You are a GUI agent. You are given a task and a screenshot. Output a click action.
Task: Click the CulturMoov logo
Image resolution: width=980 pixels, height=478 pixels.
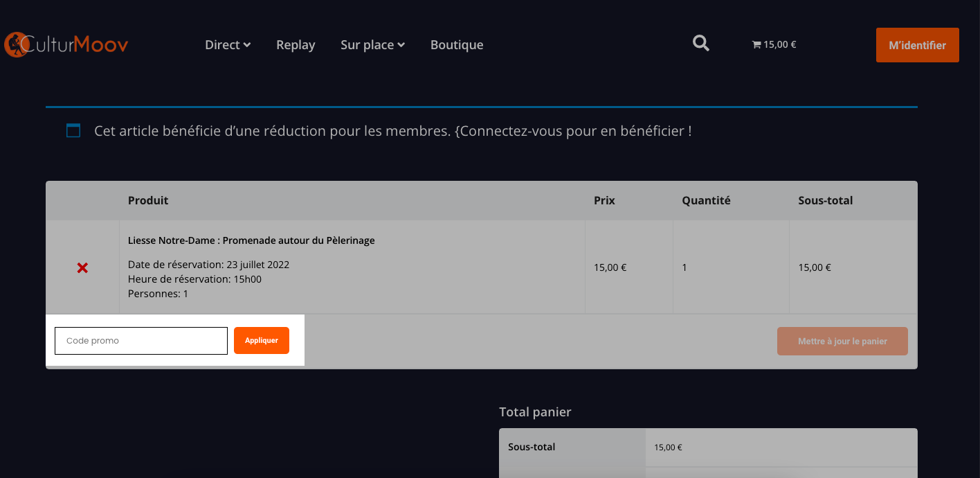click(66, 45)
